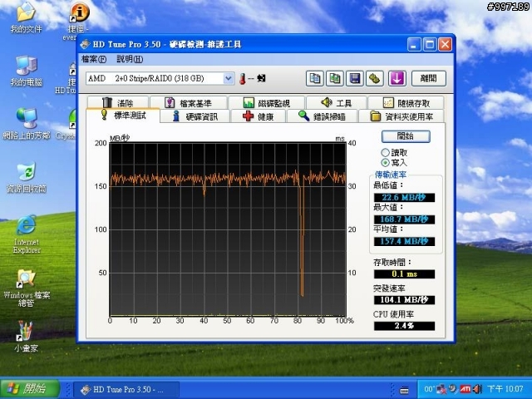Switch to the 檔案基準 file benchmark tab

(x=189, y=102)
